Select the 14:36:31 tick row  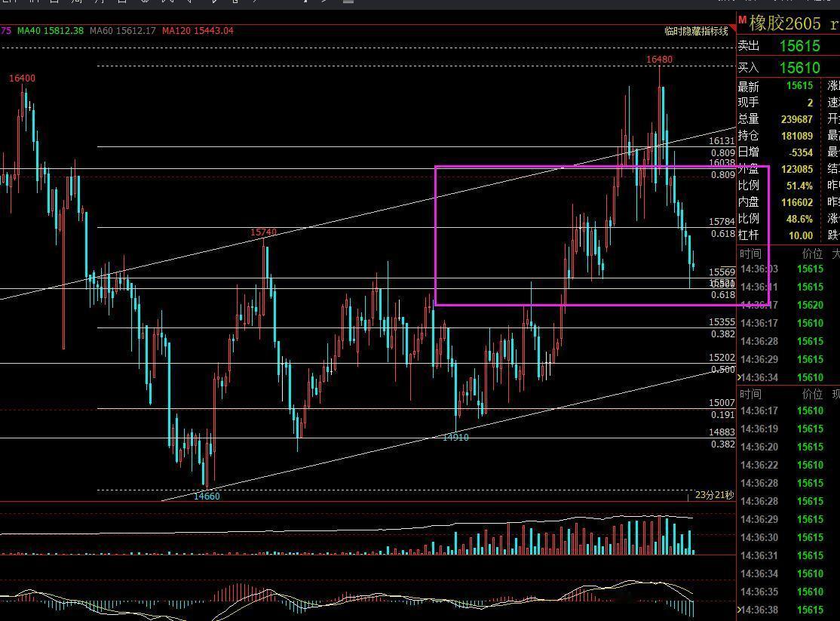[789, 555]
